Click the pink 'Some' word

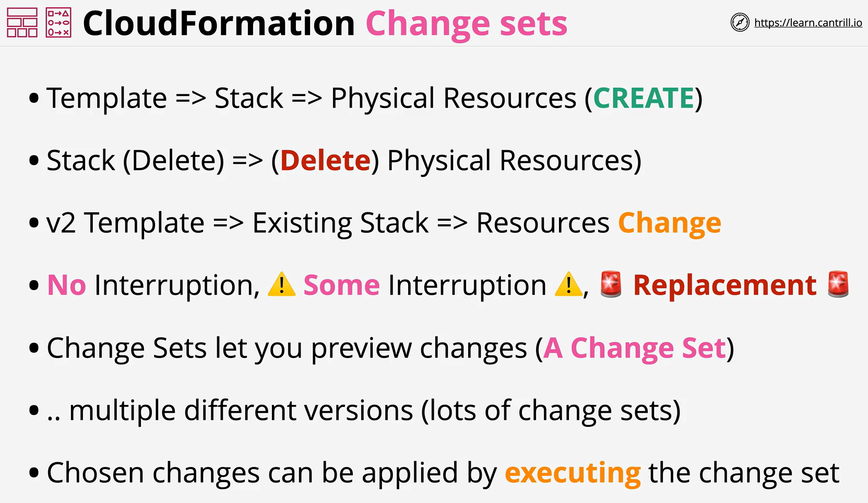tap(341, 285)
